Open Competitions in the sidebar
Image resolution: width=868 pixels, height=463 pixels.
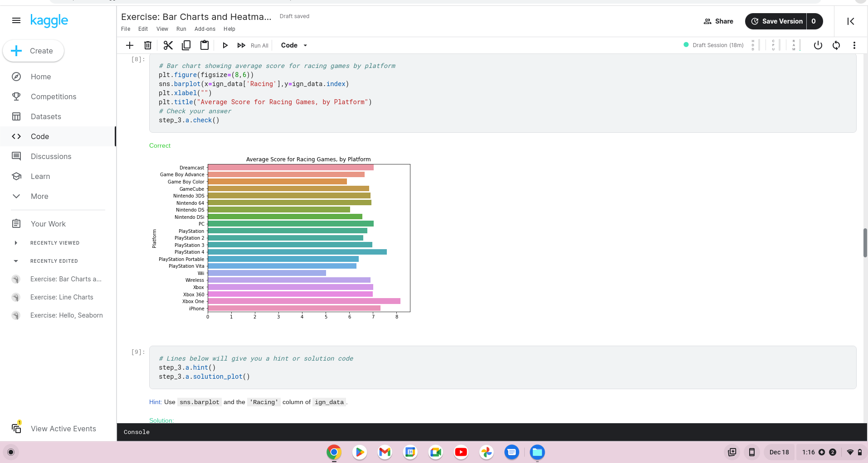[x=58, y=96]
